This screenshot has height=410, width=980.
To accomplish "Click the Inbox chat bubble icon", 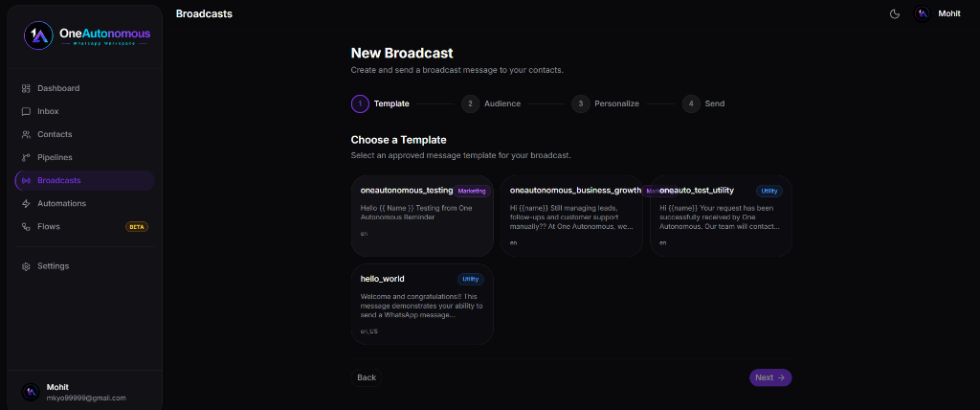I will tap(26, 111).
